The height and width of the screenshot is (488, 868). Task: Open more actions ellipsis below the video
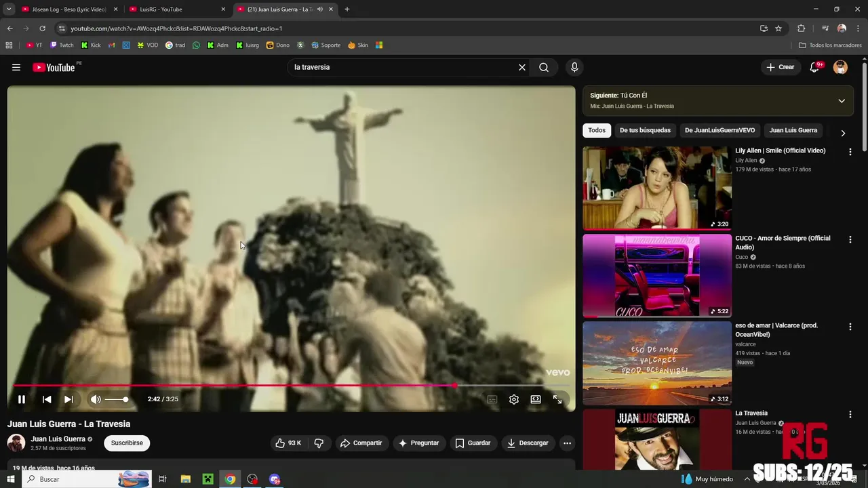click(568, 443)
